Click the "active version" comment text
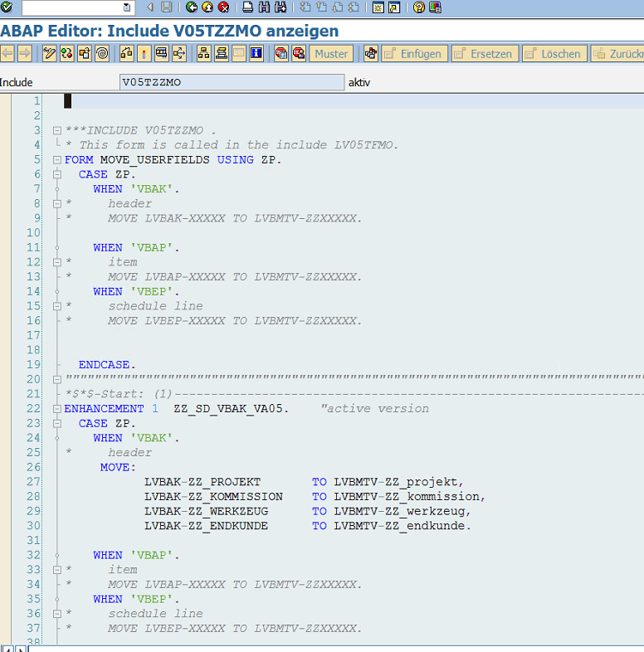The image size is (644, 652). 375,409
